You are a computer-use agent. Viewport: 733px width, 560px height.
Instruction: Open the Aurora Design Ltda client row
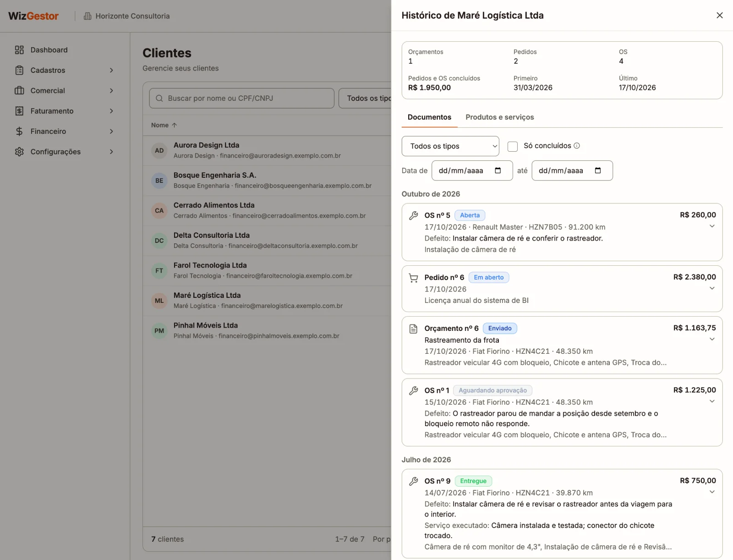tap(267, 150)
